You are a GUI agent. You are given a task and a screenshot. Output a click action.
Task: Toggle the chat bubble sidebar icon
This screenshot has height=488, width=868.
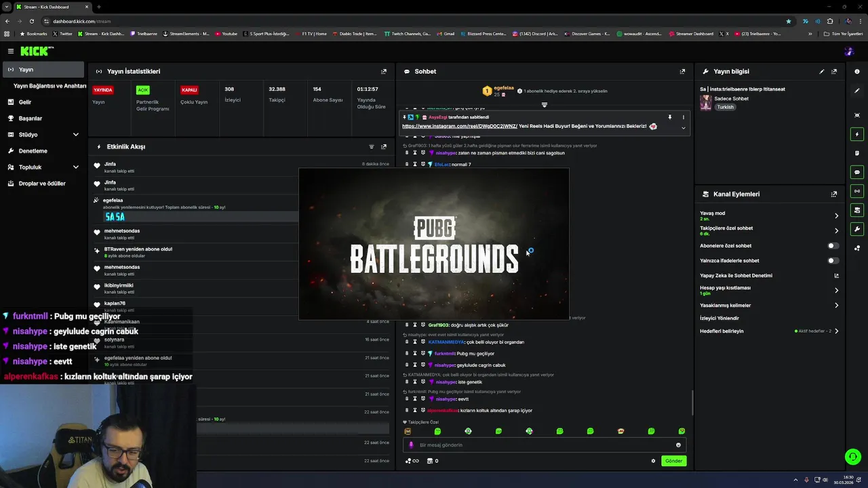(857, 172)
